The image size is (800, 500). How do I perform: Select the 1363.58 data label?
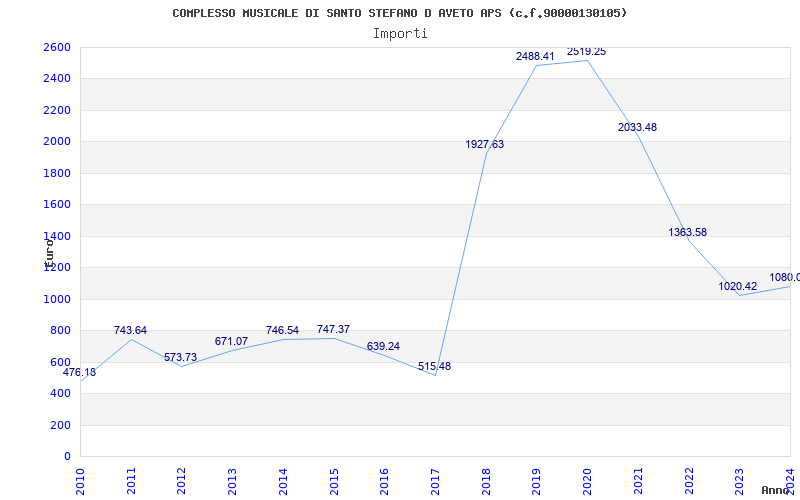pos(688,232)
